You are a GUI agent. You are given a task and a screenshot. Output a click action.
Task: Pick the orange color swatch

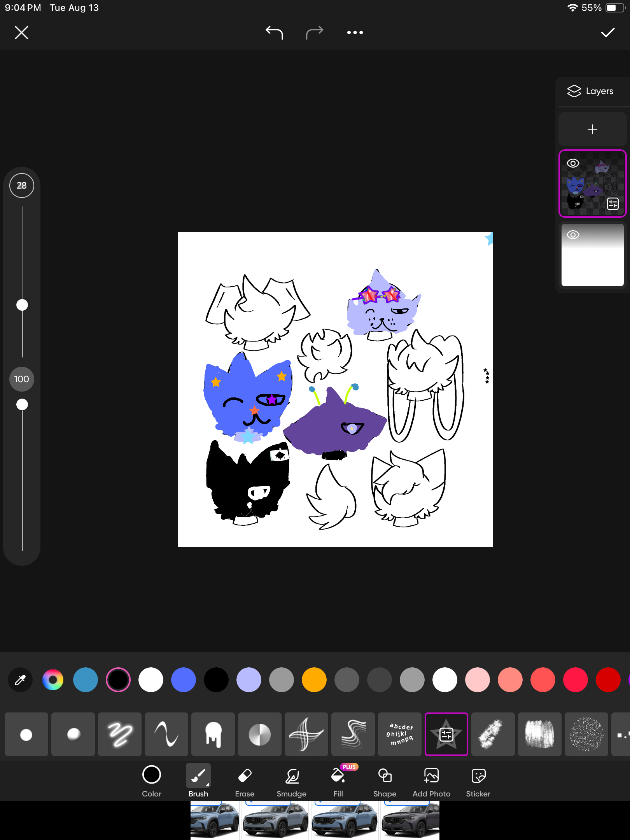point(314,680)
